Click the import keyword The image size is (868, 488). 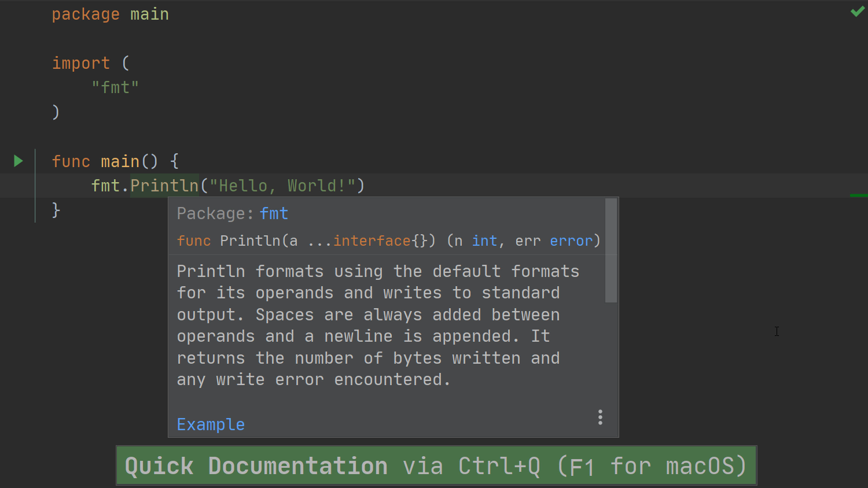(80, 62)
